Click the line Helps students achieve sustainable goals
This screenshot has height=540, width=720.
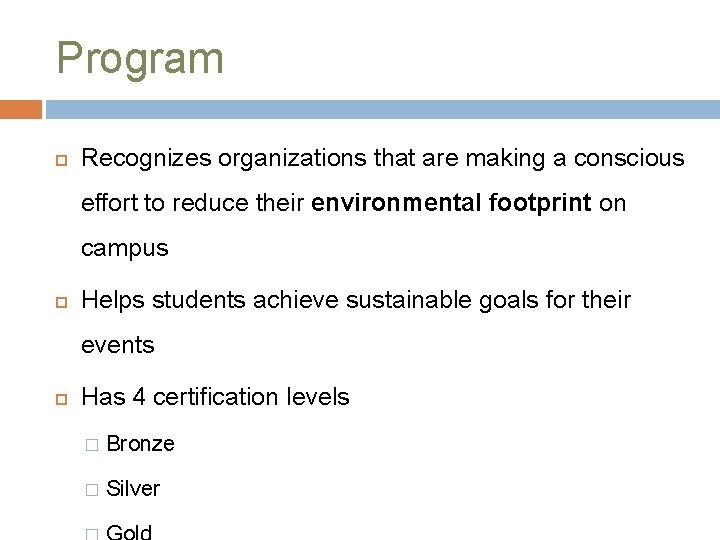click(356, 300)
